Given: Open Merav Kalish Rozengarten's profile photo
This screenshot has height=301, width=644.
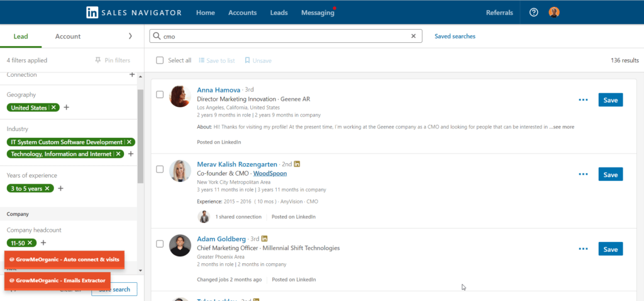Looking at the screenshot, I should [180, 171].
